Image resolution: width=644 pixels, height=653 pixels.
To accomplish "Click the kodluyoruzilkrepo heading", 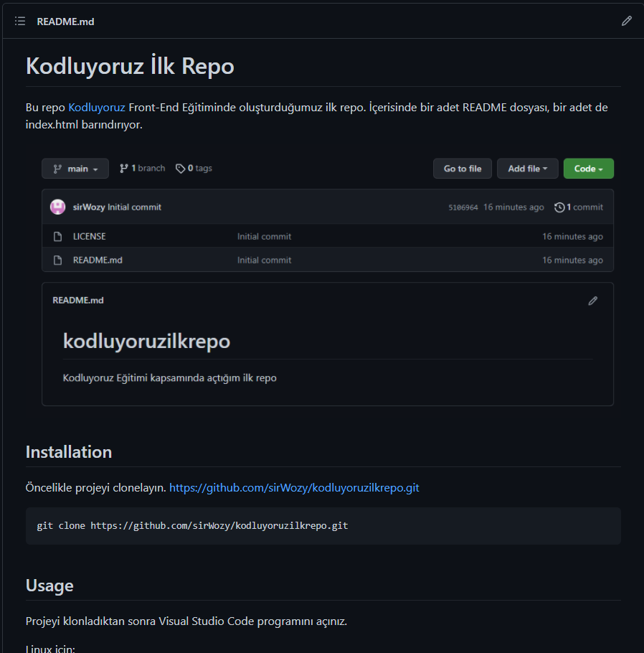I will (146, 341).
